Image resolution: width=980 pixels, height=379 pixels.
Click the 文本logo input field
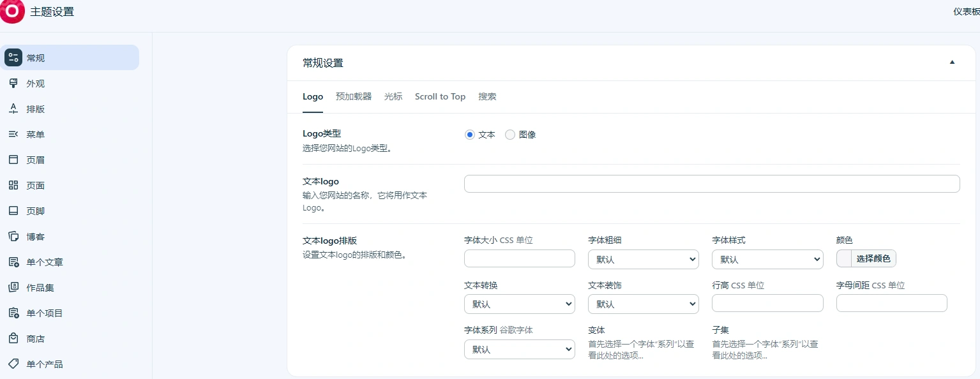711,183
